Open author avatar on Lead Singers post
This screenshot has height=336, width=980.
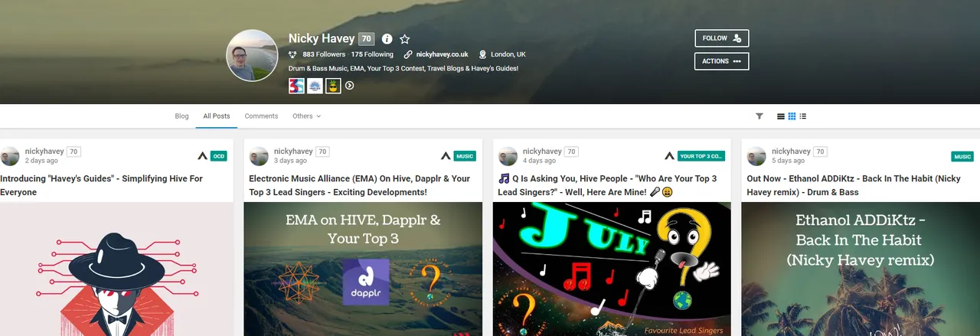tap(508, 157)
